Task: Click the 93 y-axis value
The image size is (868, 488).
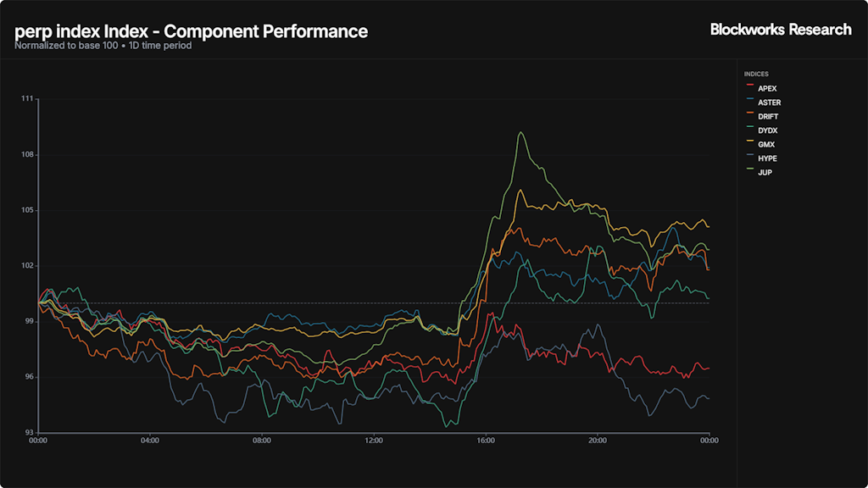Action: 29,432
